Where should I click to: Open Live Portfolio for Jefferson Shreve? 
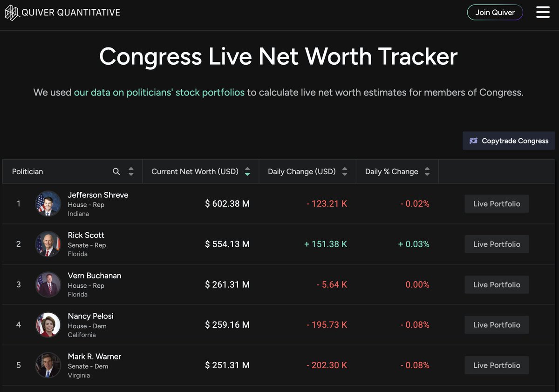click(497, 203)
